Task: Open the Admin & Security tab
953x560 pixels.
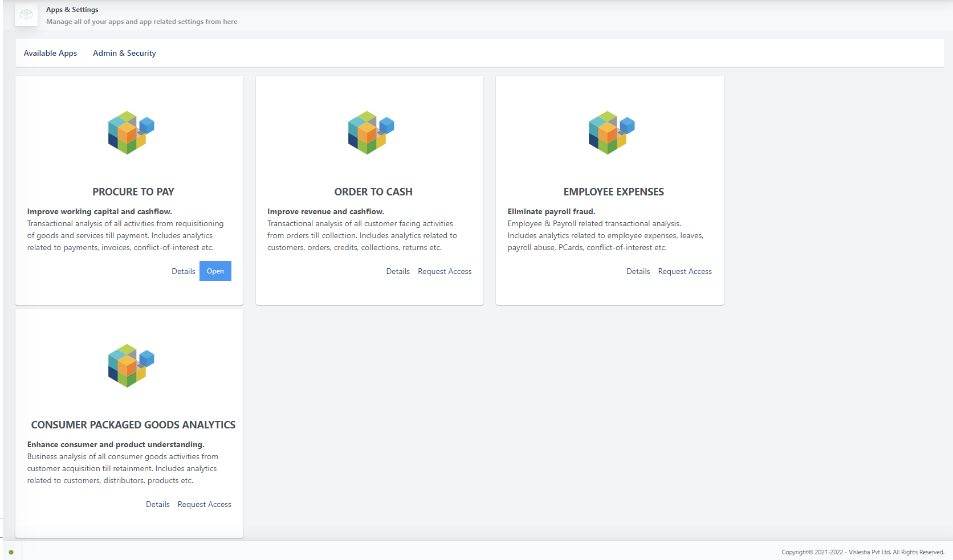Action: coord(124,53)
